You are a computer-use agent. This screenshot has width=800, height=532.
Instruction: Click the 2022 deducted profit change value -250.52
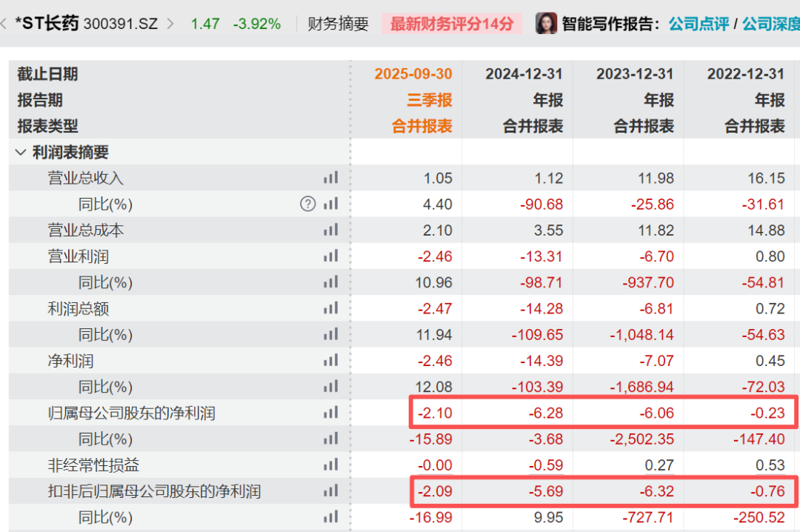tap(759, 517)
